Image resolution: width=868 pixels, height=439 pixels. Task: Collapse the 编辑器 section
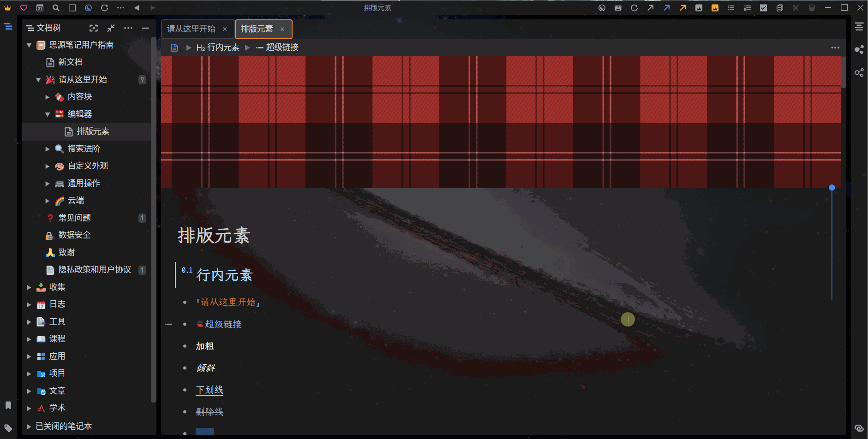[x=48, y=114]
